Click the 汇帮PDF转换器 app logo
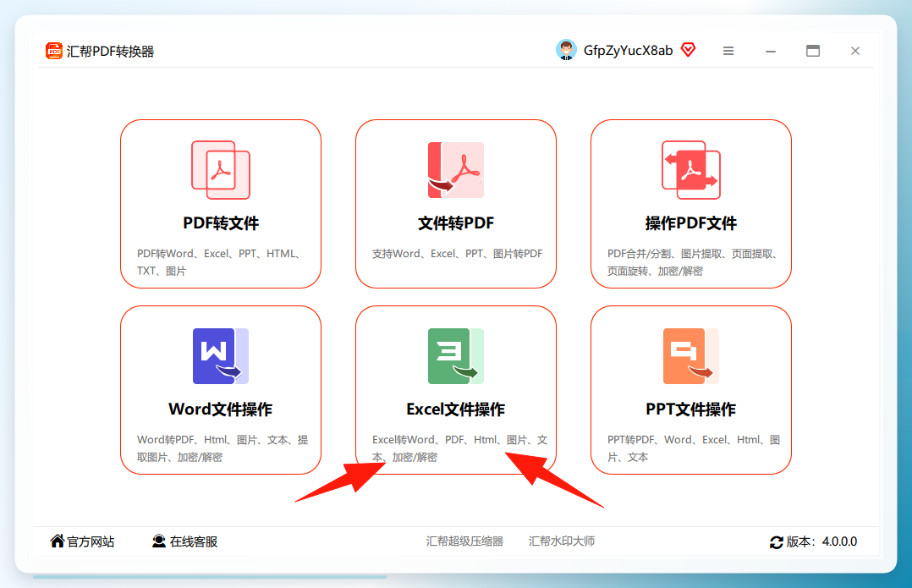Viewport: 912px width, 588px height. coord(53,51)
